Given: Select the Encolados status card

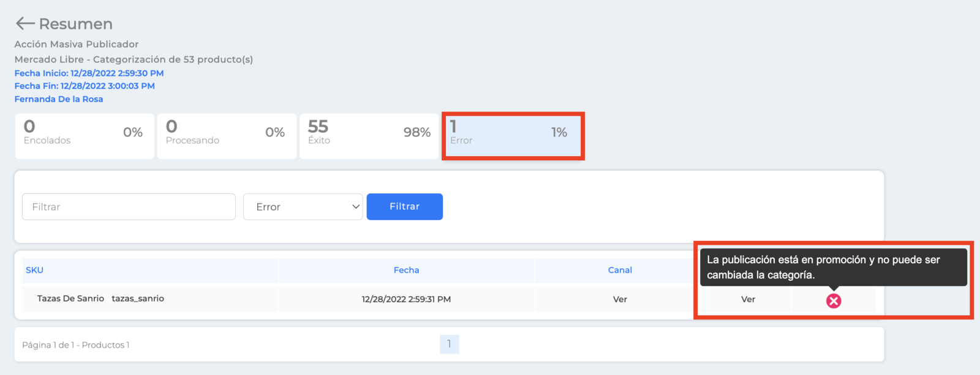Looking at the screenshot, I should pos(85,136).
